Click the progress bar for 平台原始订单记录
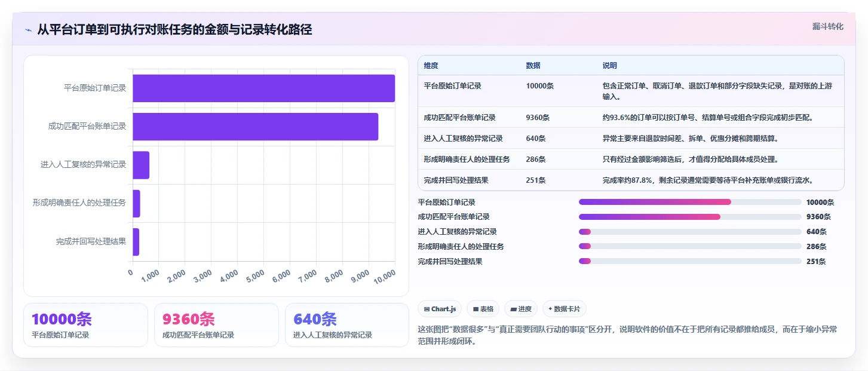The height and width of the screenshot is (371, 868). 690,202
